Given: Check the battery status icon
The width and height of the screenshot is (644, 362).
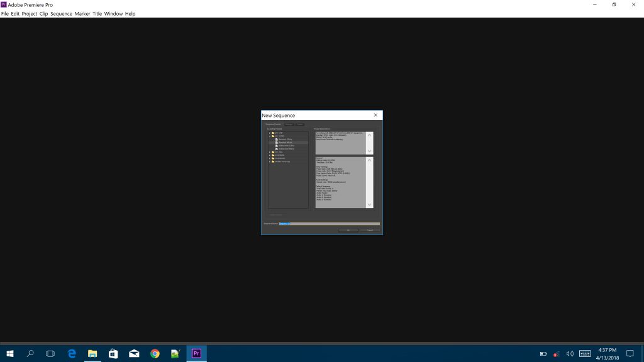Looking at the screenshot, I should click(543, 353).
